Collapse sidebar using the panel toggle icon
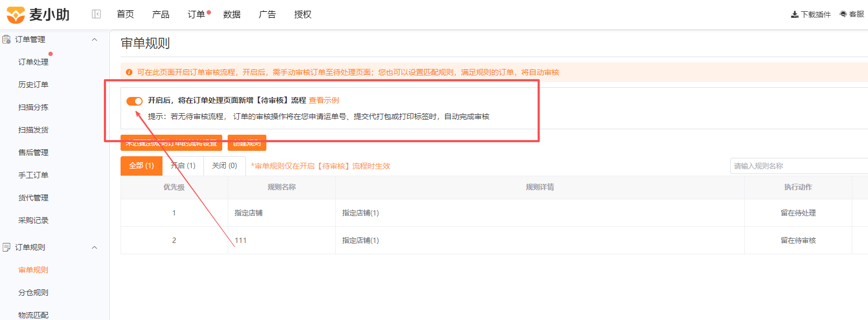Image resolution: width=868 pixels, height=320 pixels. pos(96,14)
